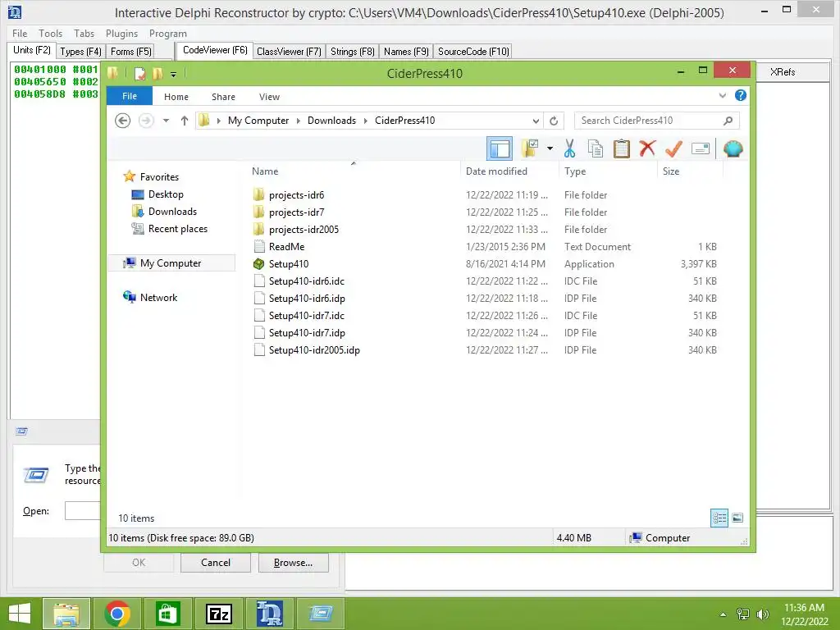Switch to IDR SourceCode (F10) tab
Viewport: 840px width, 630px height.
(x=473, y=52)
